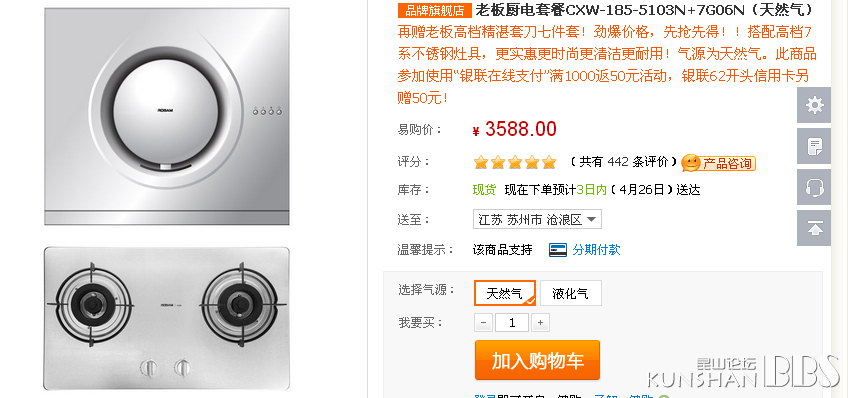Open the 分期付款 link
Viewport: 848px width, 398px height.
click(597, 250)
